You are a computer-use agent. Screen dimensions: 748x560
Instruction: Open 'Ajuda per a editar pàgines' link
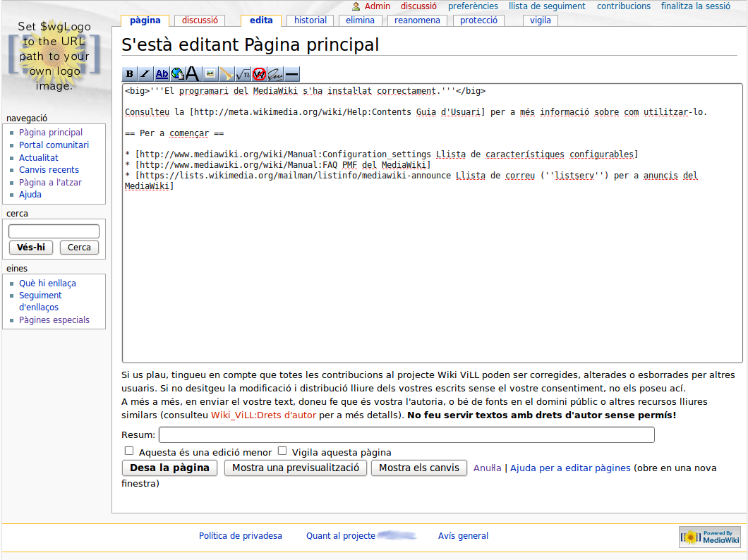point(570,468)
